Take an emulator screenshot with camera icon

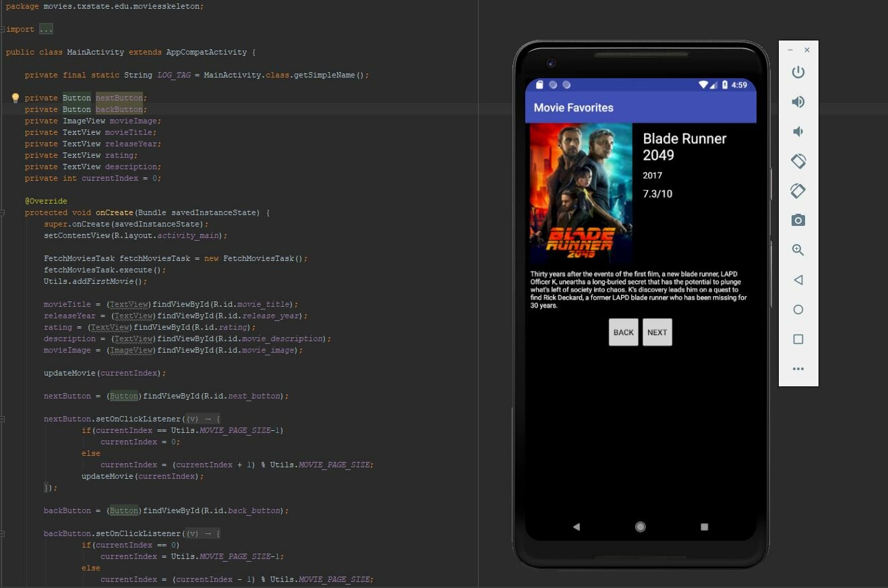pos(798,220)
